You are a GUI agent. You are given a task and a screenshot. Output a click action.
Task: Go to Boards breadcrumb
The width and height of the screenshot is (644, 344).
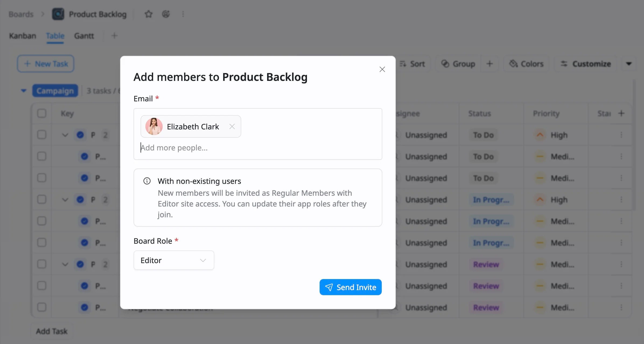point(21,14)
